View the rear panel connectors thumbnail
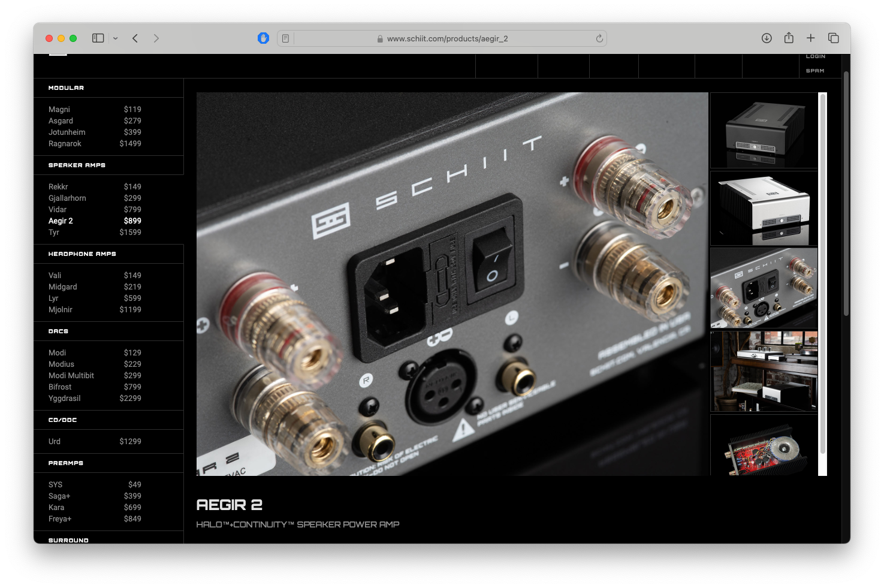884x588 pixels. click(x=764, y=288)
